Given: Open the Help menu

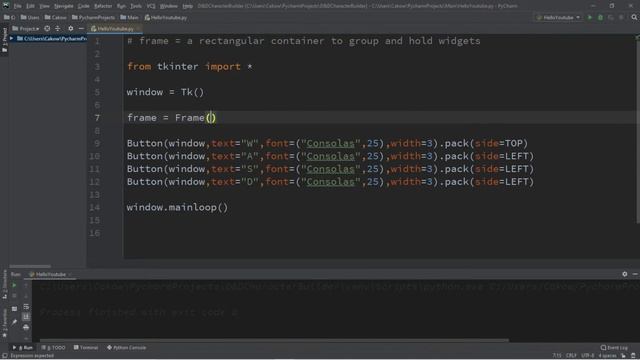Looking at the screenshot, I should (187, 6).
